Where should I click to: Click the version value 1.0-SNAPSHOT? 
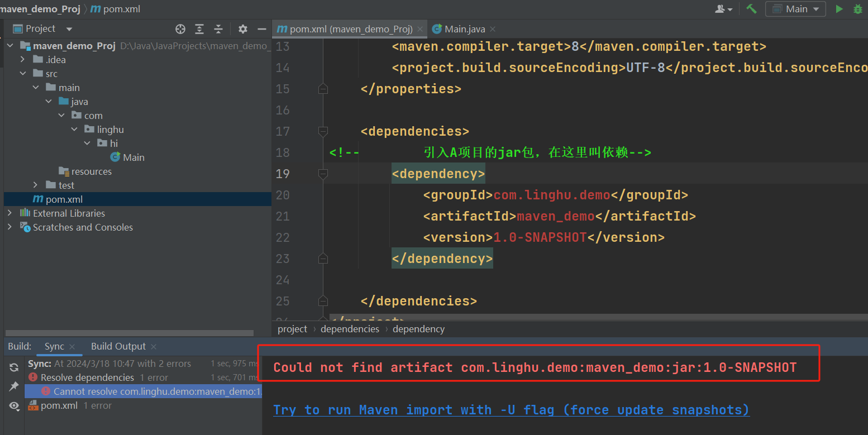[x=540, y=237]
